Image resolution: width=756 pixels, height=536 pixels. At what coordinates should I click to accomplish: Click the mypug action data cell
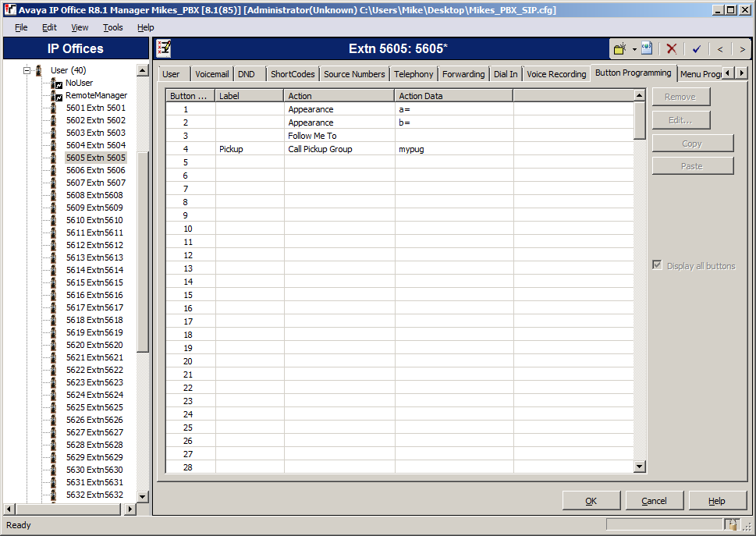point(454,150)
